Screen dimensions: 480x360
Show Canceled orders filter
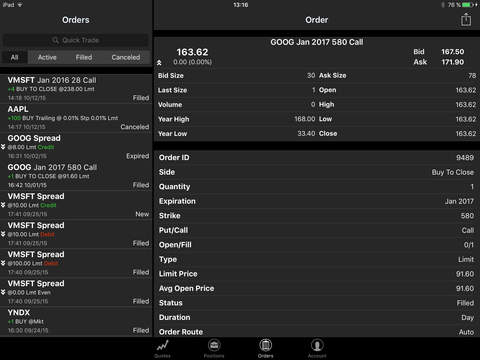(x=126, y=57)
